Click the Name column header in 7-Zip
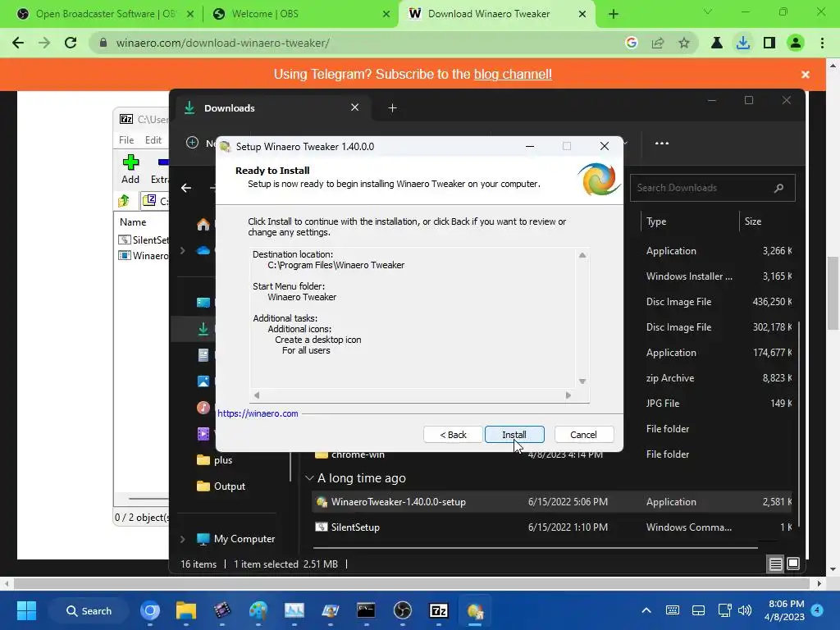The image size is (840, 630). [x=133, y=221]
